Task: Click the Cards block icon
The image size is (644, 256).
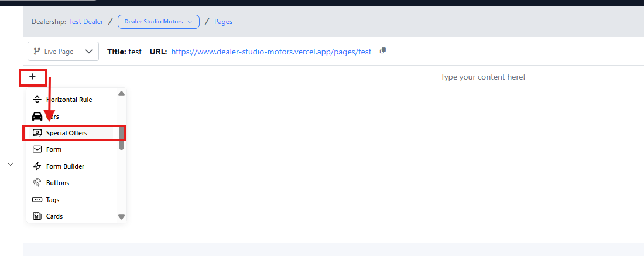Action: [x=37, y=216]
